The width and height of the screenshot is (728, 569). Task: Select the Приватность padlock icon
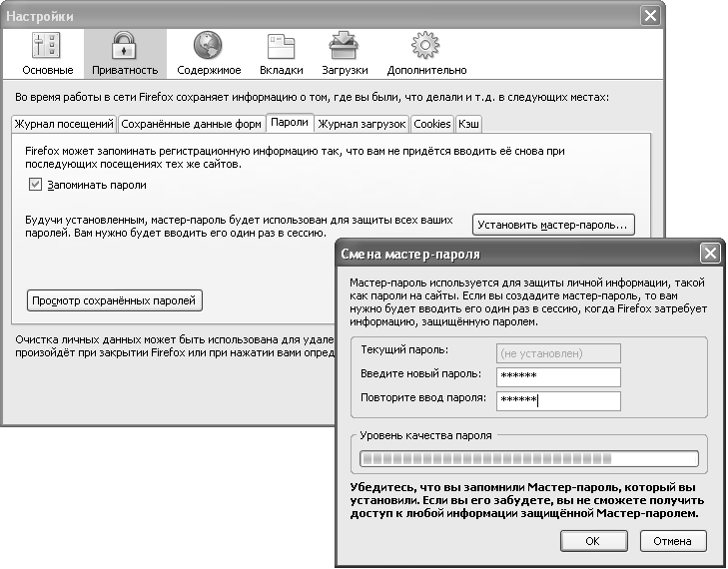[125, 47]
